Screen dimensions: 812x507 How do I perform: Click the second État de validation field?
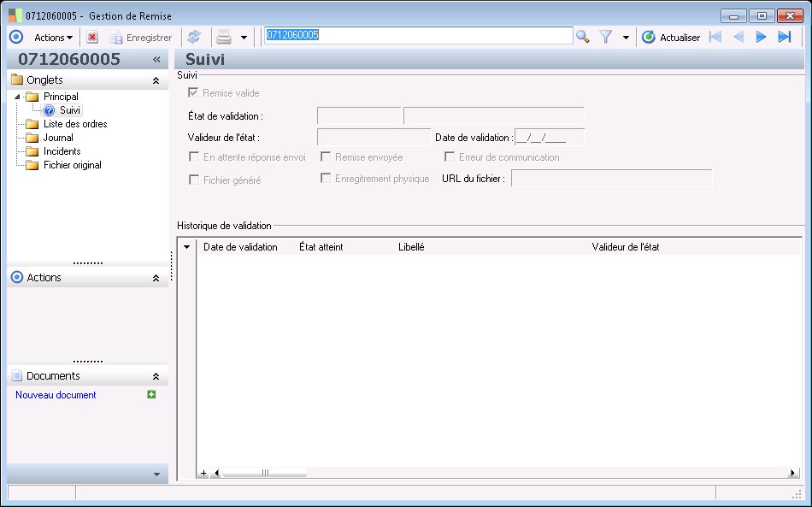pyautogui.click(x=493, y=115)
